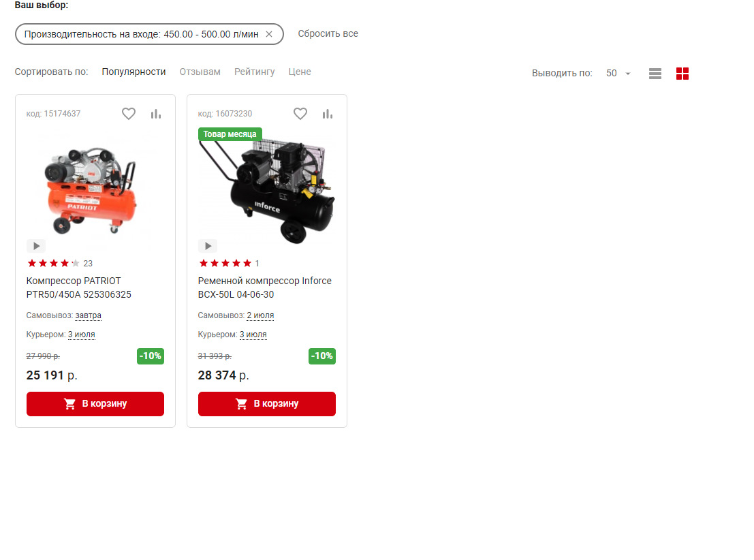Sort products by Цене
Viewport: 754px width, 560px height.
pyautogui.click(x=300, y=72)
